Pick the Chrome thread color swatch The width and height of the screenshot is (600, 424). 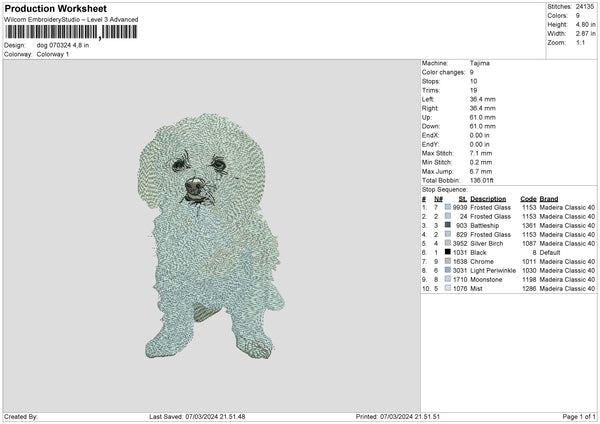click(x=448, y=261)
